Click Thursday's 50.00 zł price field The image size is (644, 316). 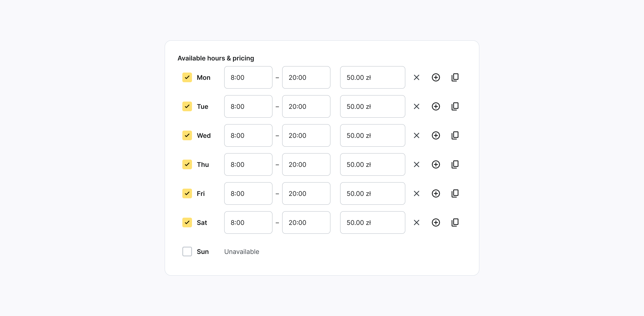[x=372, y=164]
